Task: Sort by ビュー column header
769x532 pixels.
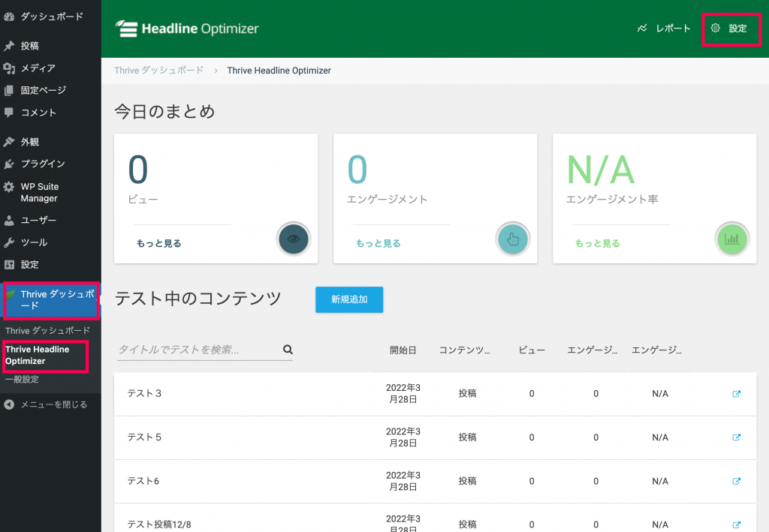Action: tap(532, 350)
